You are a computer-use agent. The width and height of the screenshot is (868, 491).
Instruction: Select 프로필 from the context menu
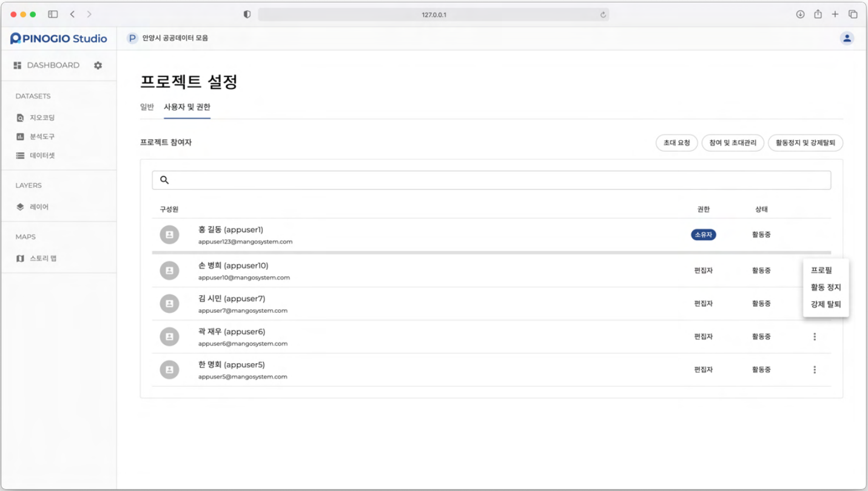point(821,271)
